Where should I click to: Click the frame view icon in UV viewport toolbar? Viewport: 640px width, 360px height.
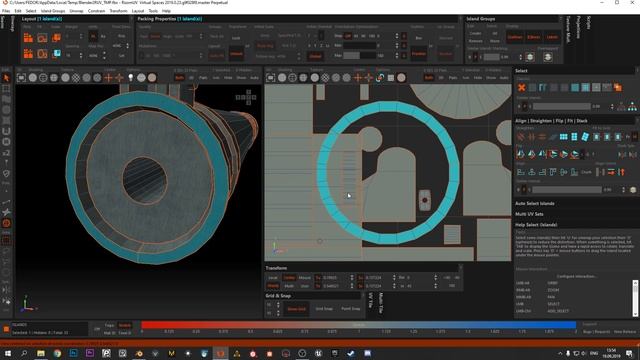coord(271,78)
